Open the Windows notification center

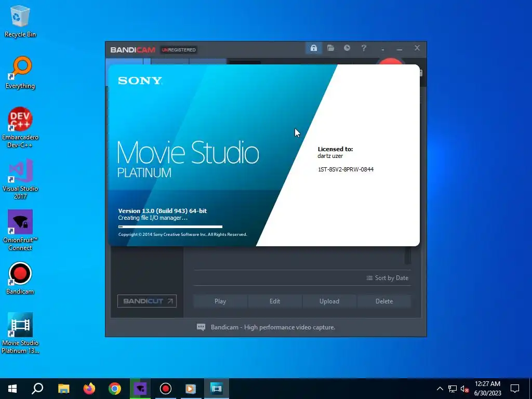(515, 389)
